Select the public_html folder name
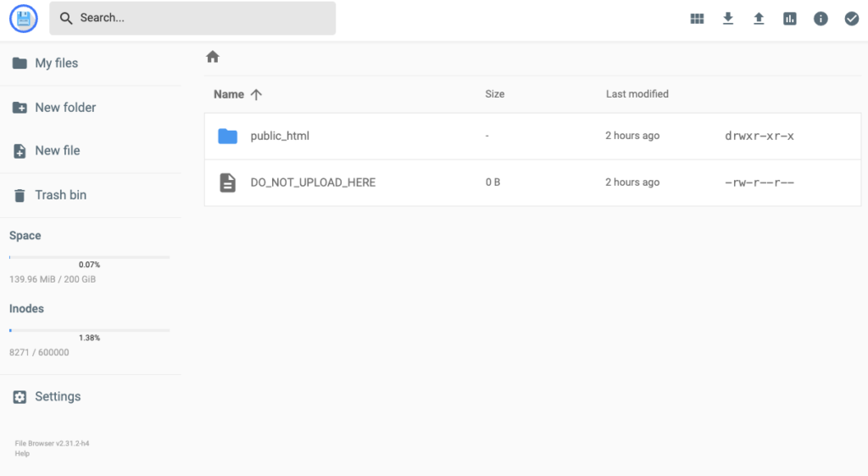This screenshot has width=868, height=476. [x=280, y=136]
